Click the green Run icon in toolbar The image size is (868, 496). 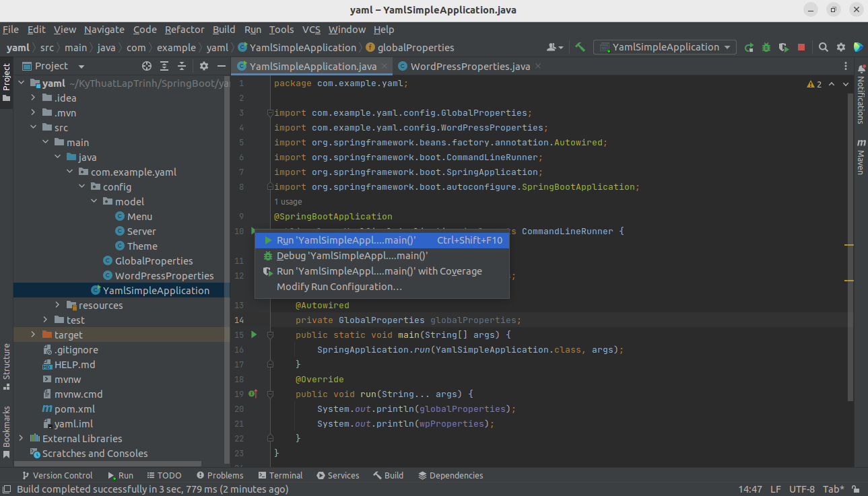click(749, 47)
